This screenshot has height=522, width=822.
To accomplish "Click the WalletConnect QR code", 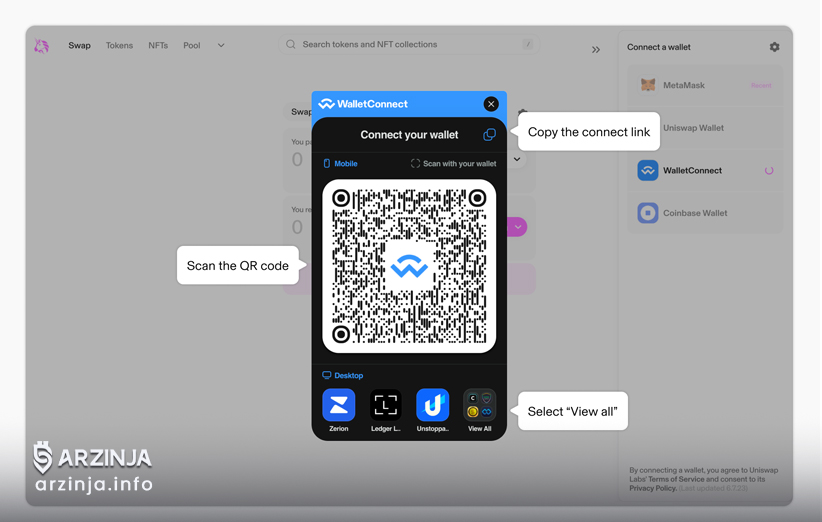I will coord(409,266).
